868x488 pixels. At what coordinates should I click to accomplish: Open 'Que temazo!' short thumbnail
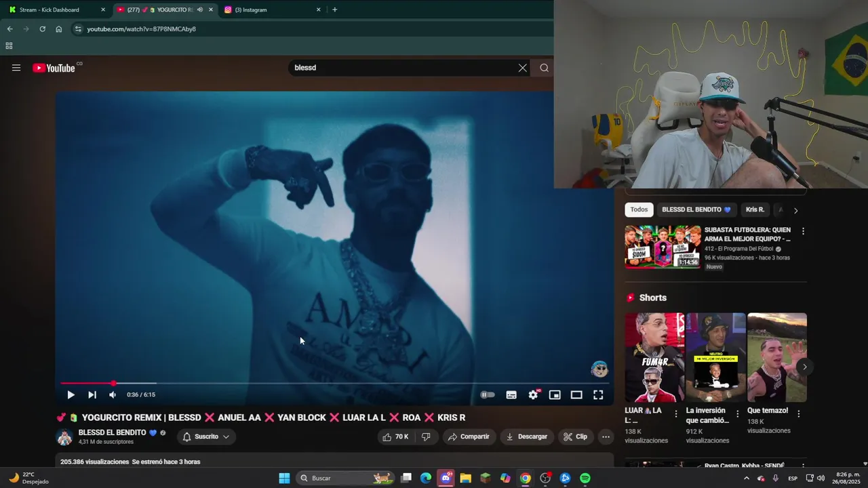pyautogui.click(x=777, y=357)
